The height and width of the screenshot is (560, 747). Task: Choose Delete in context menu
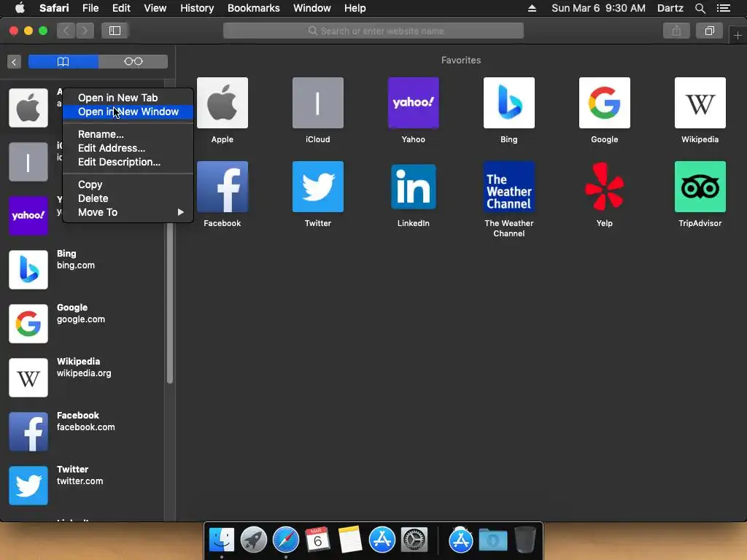click(x=128, y=198)
